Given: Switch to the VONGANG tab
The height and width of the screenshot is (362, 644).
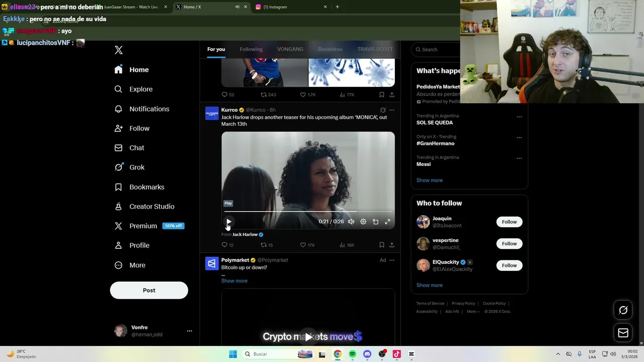Looking at the screenshot, I should (290, 49).
